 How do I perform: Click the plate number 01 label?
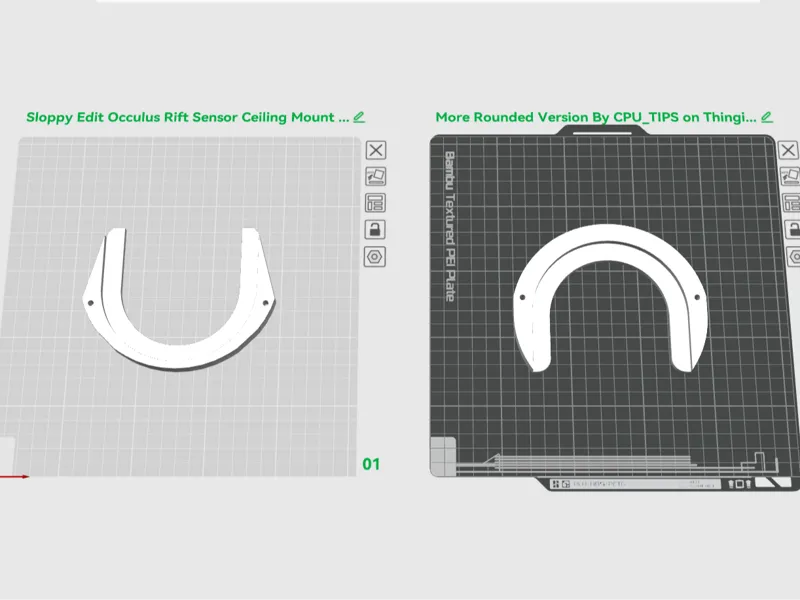[371, 464]
